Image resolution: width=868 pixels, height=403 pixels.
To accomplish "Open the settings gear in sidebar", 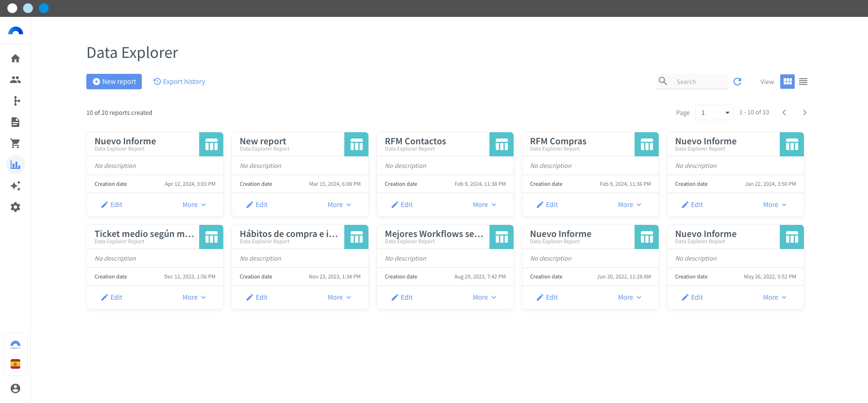I will pos(15,207).
